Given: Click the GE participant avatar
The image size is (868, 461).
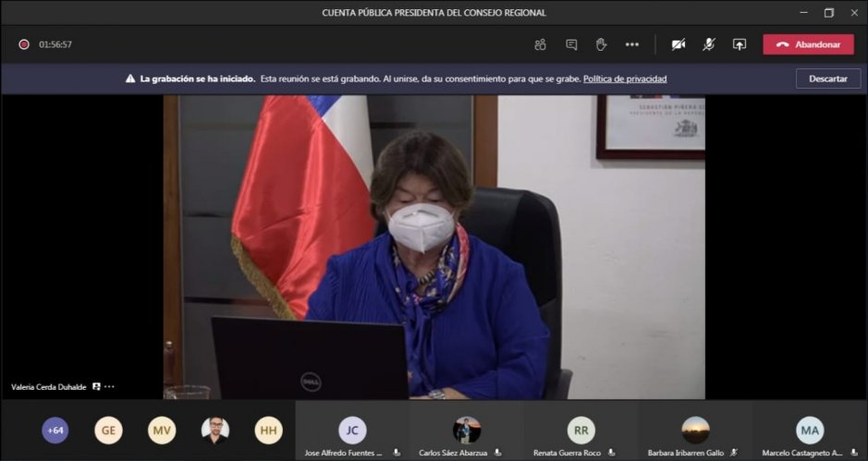Looking at the screenshot, I should tap(108, 431).
